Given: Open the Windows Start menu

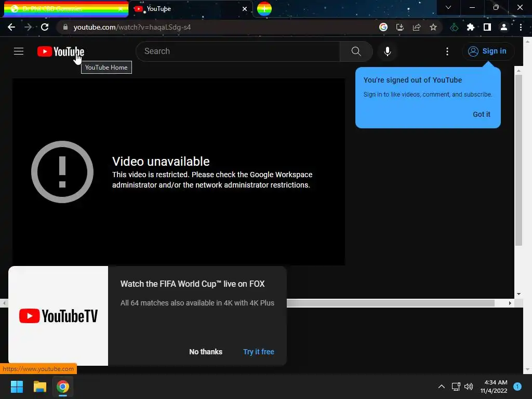Looking at the screenshot, I should pyautogui.click(x=17, y=387).
